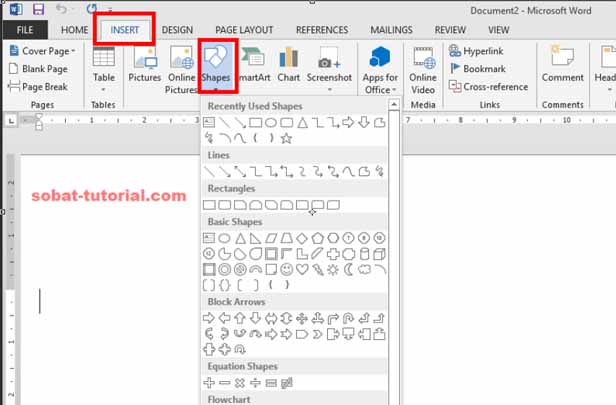Pick the Minus equation shape

(x=224, y=383)
